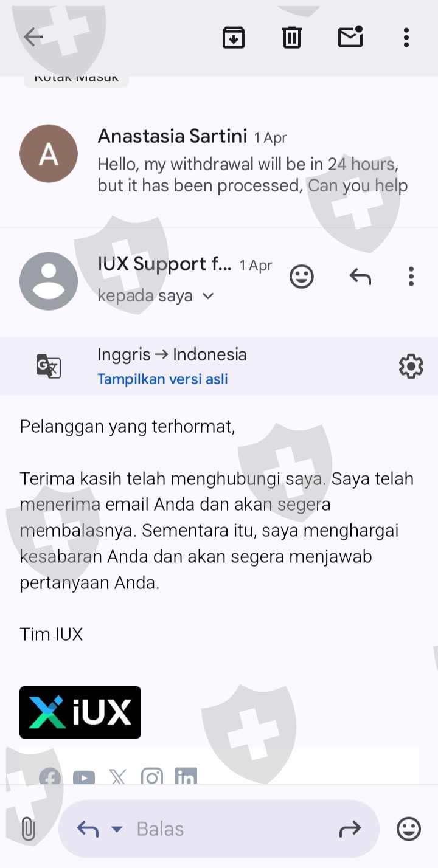
Task: Forward the email using the arrow
Action: point(350,828)
